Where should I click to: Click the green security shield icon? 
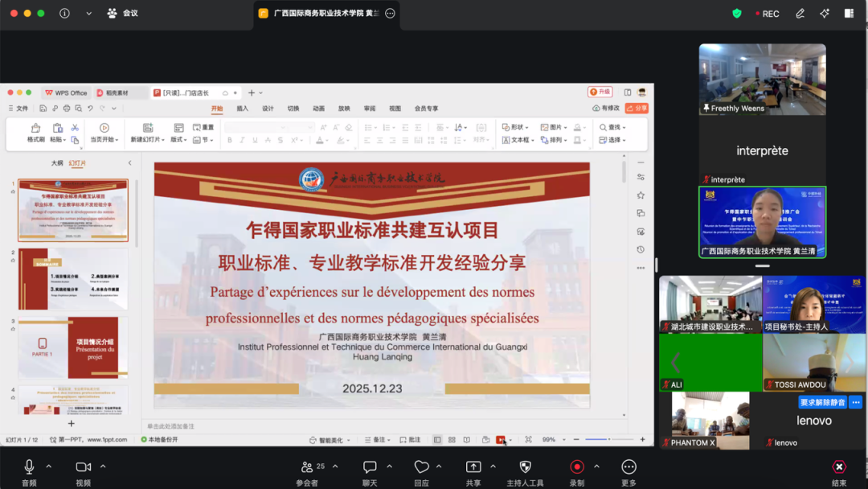[x=737, y=14]
